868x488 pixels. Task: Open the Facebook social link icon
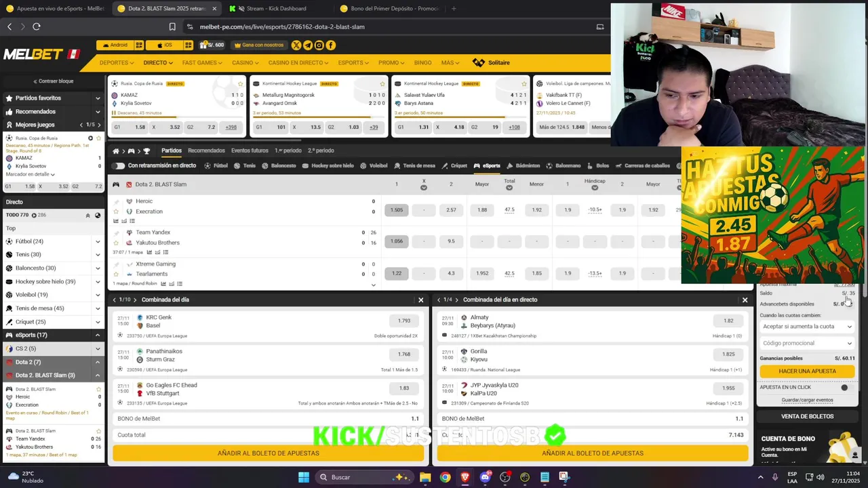click(x=331, y=45)
